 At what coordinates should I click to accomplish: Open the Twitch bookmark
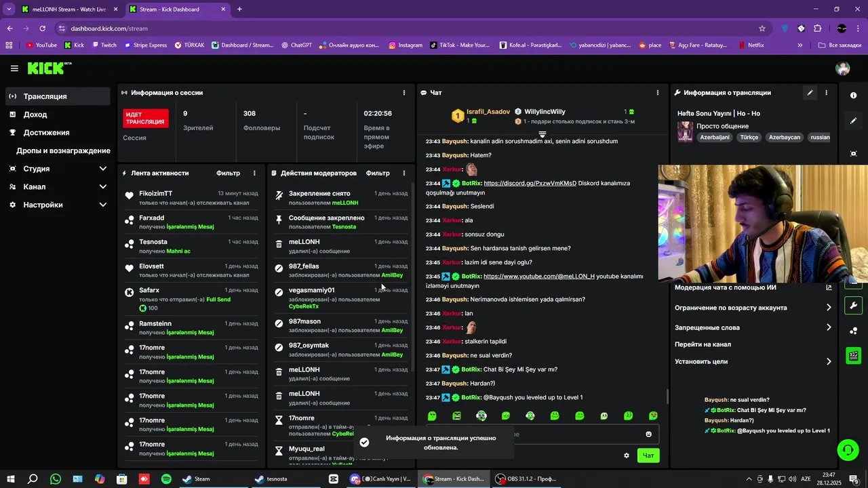pyautogui.click(x=103, y=45)
